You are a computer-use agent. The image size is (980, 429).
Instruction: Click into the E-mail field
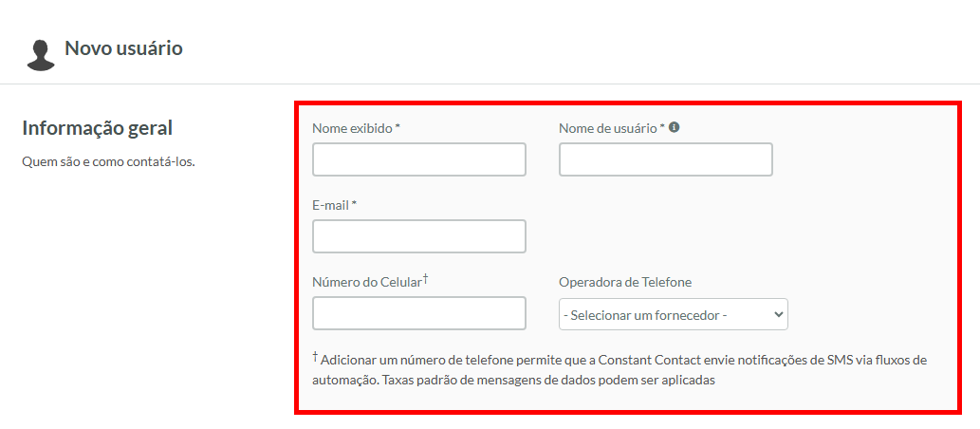tap(418, 236)
